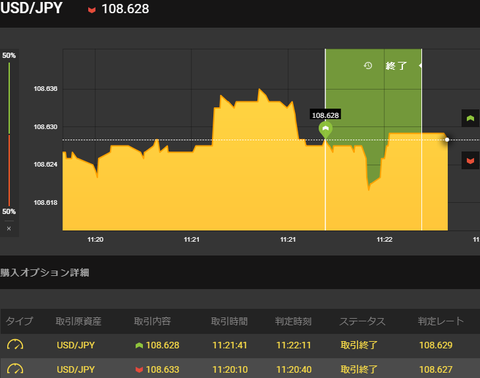Click the red down arrow beside header price
The image size is (480, 378).
click(x=92, y=10)
